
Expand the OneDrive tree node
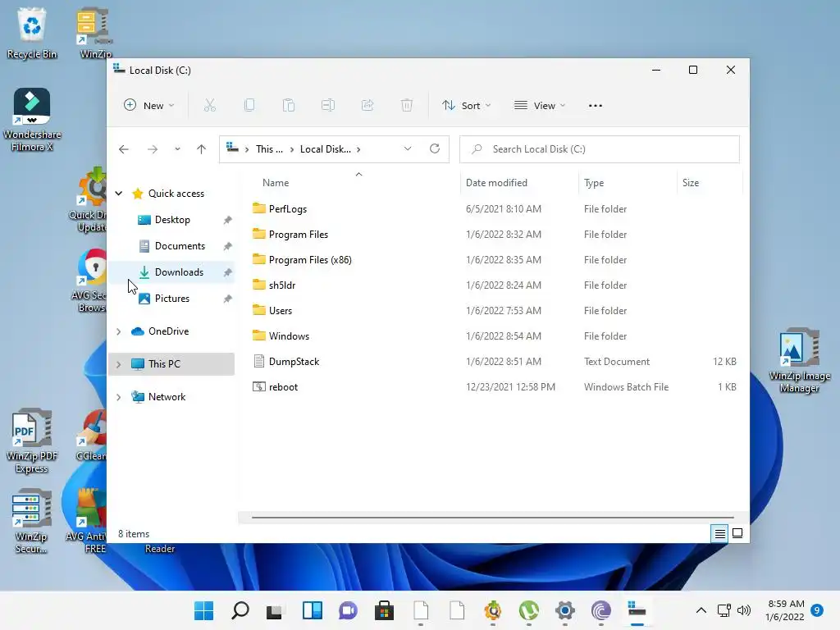(x=119, y=331)
